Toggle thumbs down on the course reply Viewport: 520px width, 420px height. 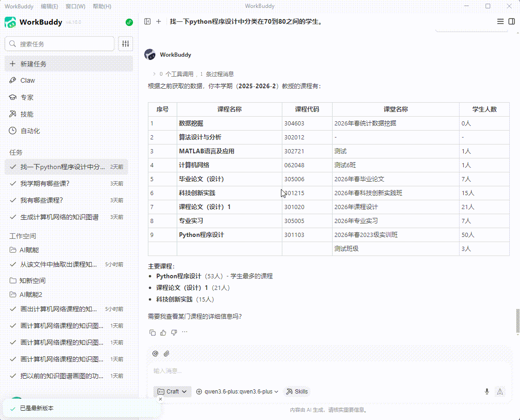coord(174,332)
